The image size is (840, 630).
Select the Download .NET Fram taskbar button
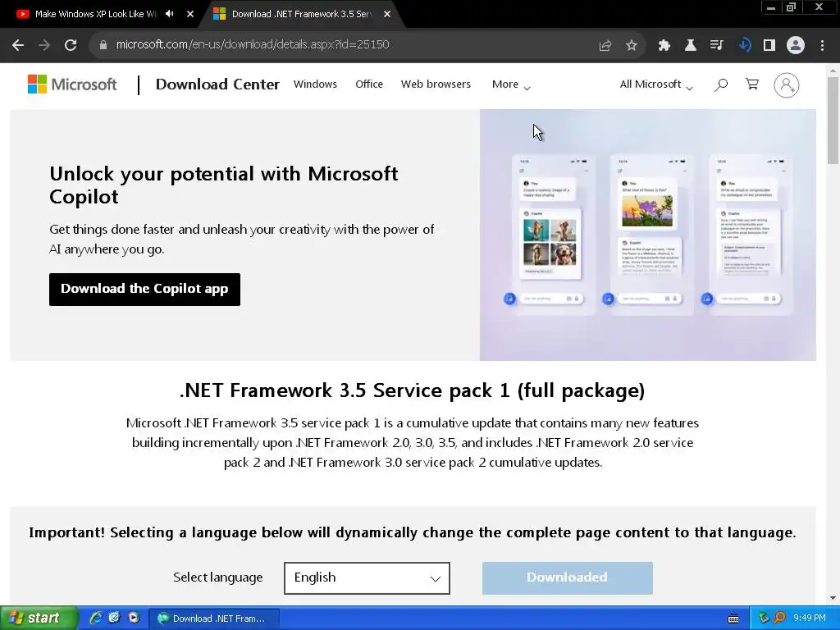[x=213, y=619]
